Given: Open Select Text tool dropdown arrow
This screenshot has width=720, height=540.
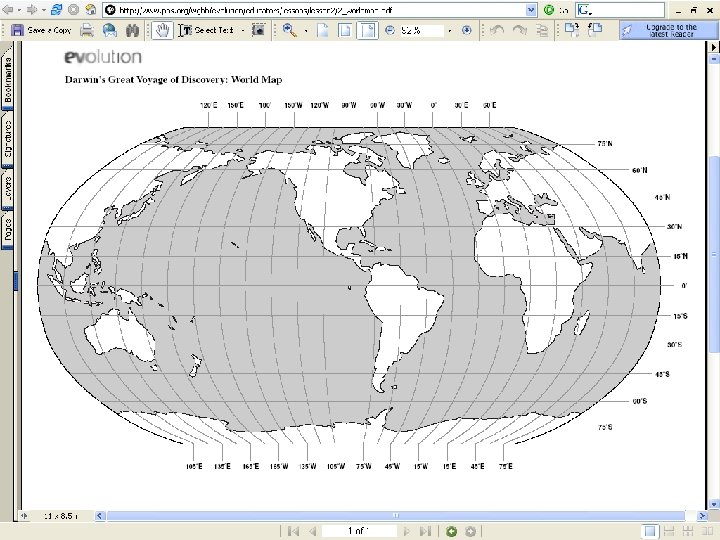Looking at the screenshot, I should (x=243, y=31).
